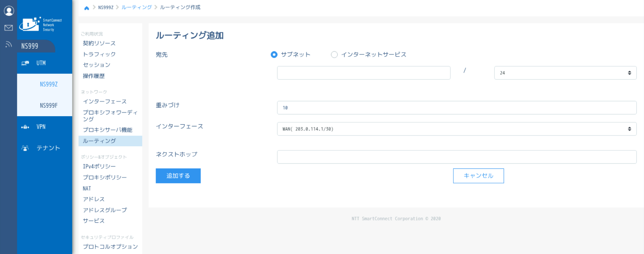Focus the 重みづけ weight input field
This screenshot has height=254, width=644.
coord(457,108)
